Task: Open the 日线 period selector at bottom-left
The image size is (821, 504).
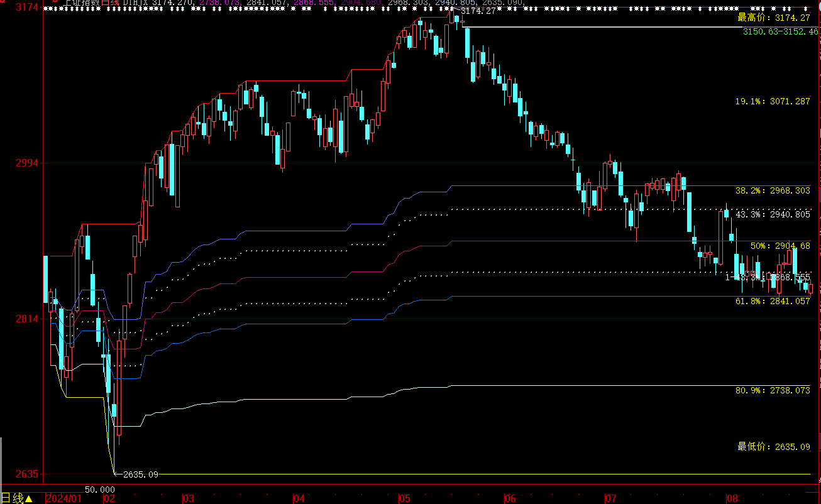Action: tap(17, 498)
